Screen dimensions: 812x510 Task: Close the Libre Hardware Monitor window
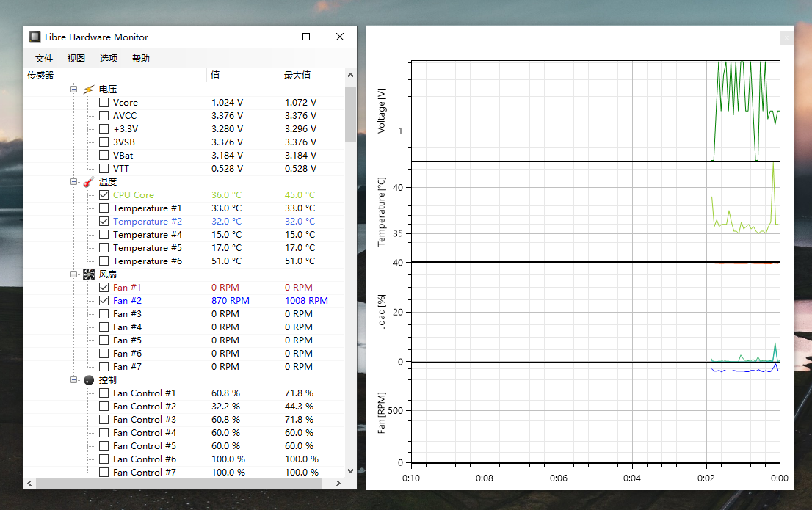pos(340,37)
